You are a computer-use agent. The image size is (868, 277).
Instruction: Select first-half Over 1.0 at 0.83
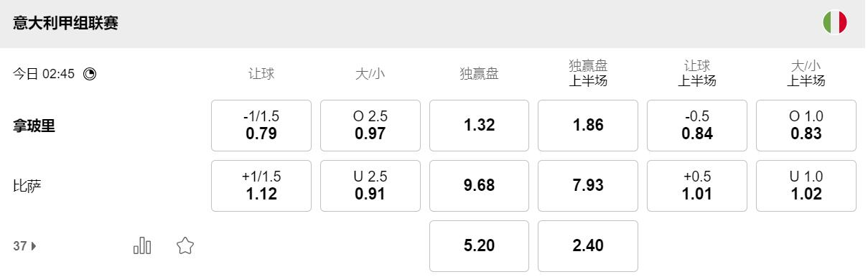[806, 126]
